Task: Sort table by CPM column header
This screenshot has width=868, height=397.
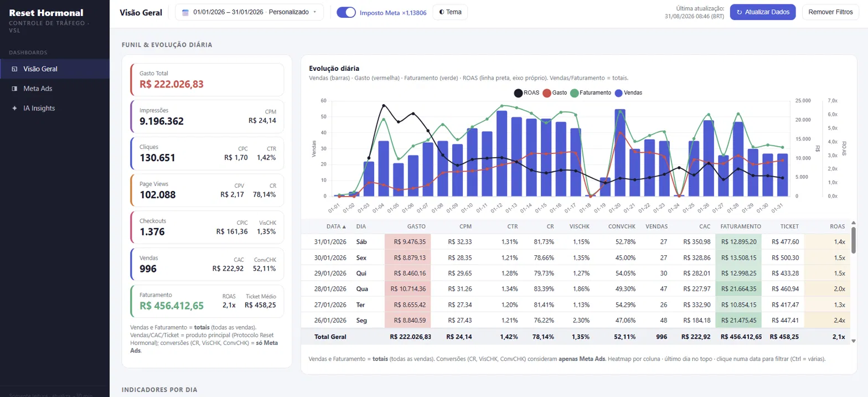Action: 465,226
